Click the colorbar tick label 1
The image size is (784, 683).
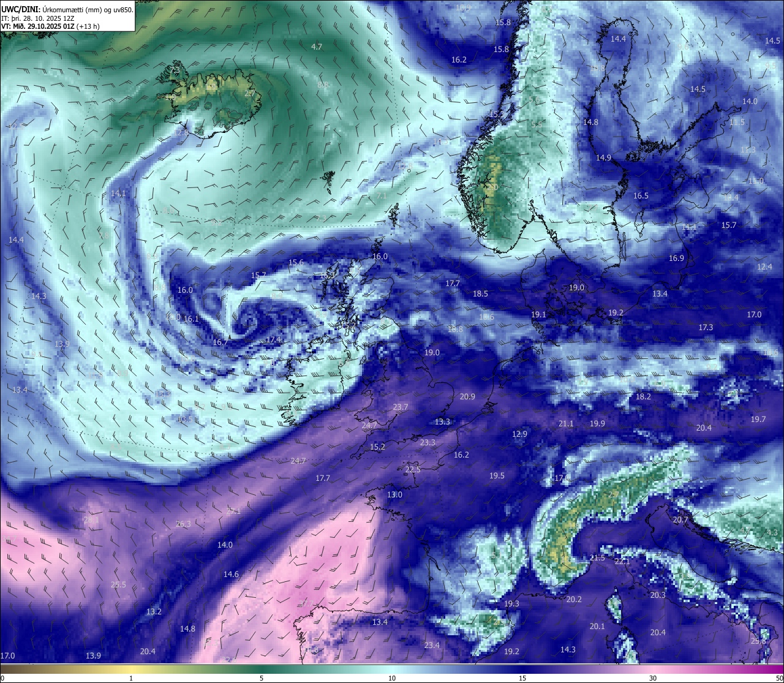[x=131, y=678]
